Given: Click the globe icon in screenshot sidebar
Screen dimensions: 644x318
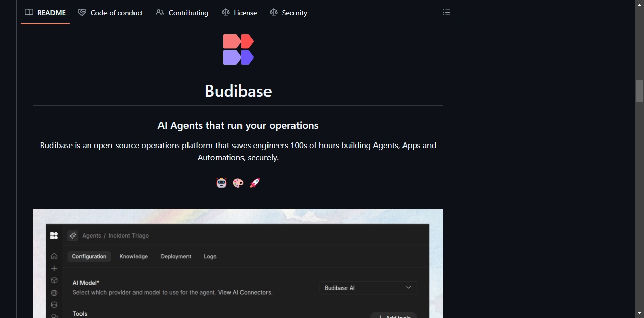Looking at the screenshot, I should coord(54,293).
